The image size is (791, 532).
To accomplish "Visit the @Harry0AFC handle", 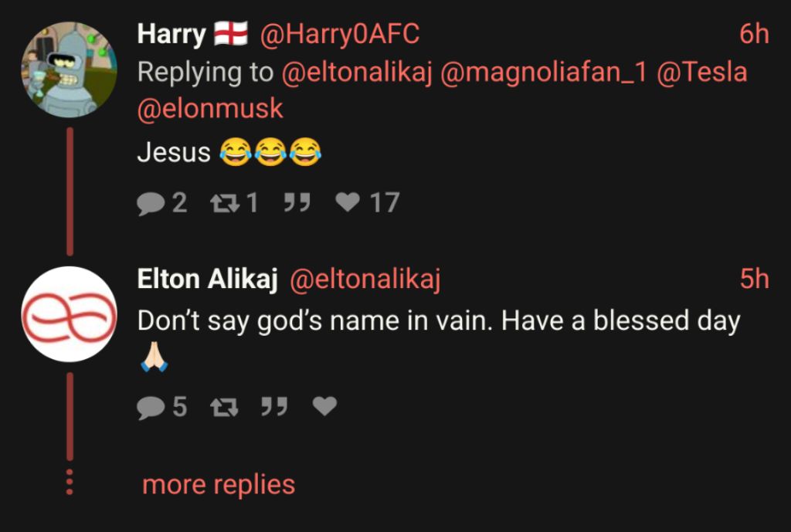I will [x=340, y=34].
